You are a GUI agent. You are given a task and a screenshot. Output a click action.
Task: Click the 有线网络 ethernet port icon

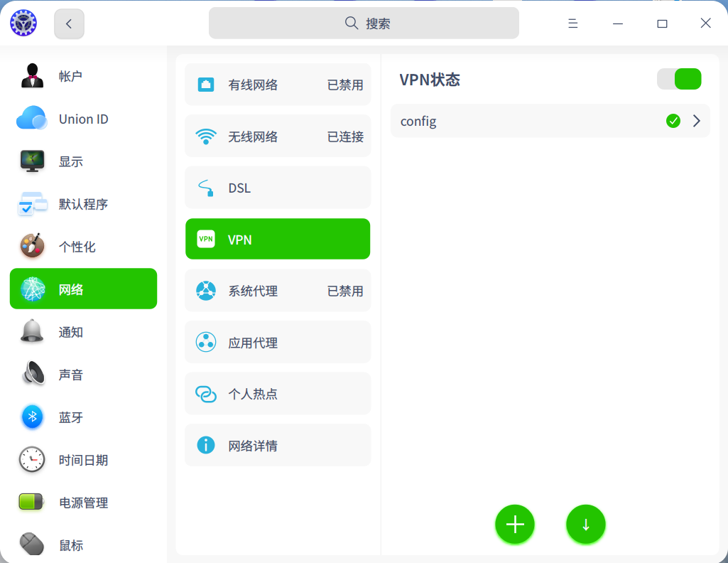pos(206,85)
